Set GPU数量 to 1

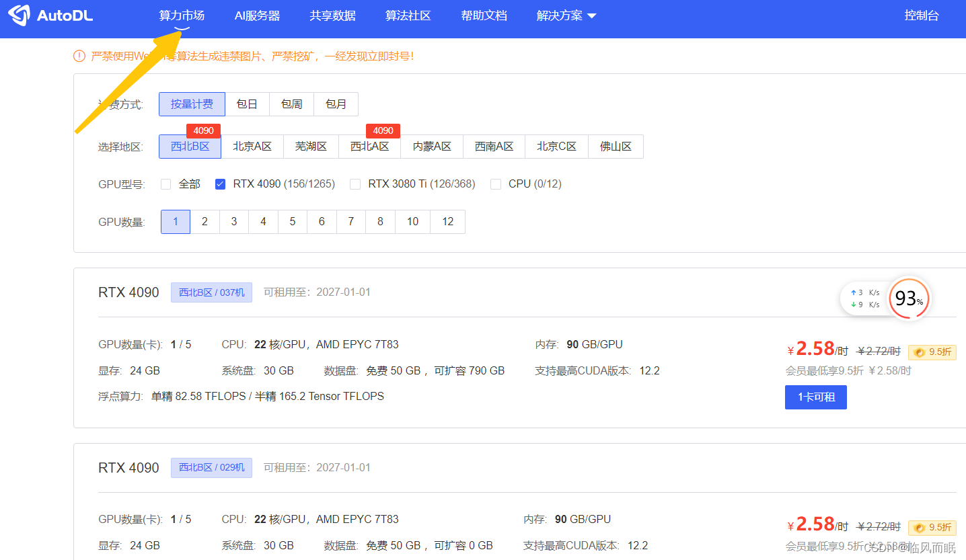click(176, 222)
